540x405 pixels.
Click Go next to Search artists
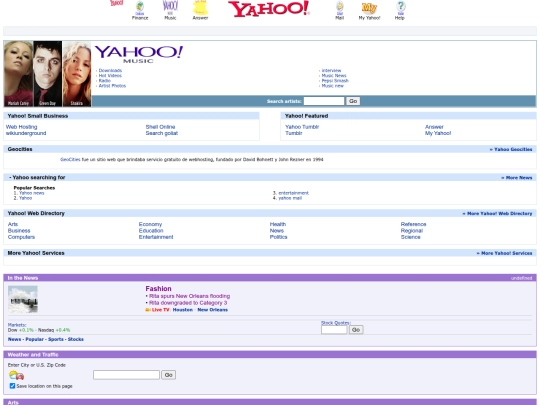tap(353, 101)
